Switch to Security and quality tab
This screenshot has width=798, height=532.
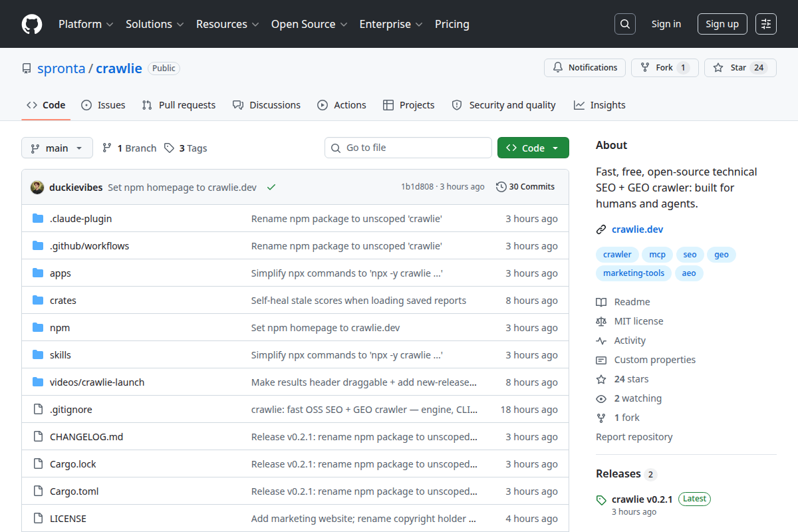tap(503, 105)
